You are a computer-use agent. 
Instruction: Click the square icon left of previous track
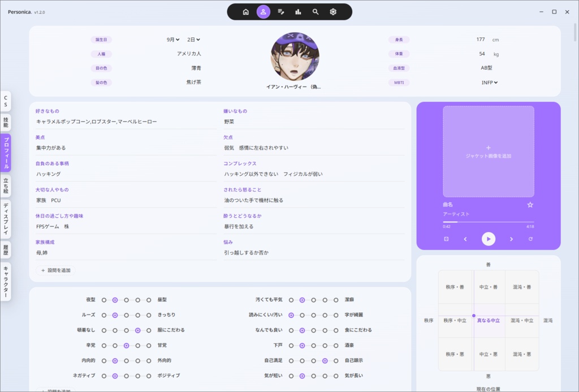[x=446, y=239]
